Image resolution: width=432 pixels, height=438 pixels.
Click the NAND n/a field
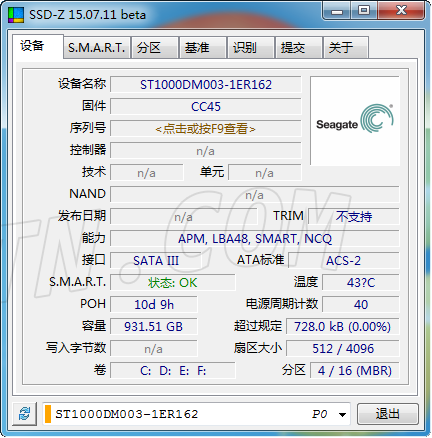(x=255, y=195)
